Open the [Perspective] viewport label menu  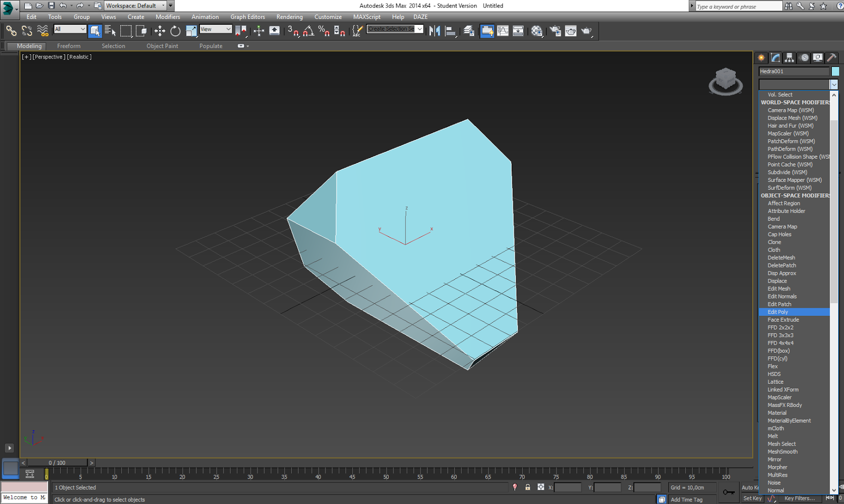(49, 57)
